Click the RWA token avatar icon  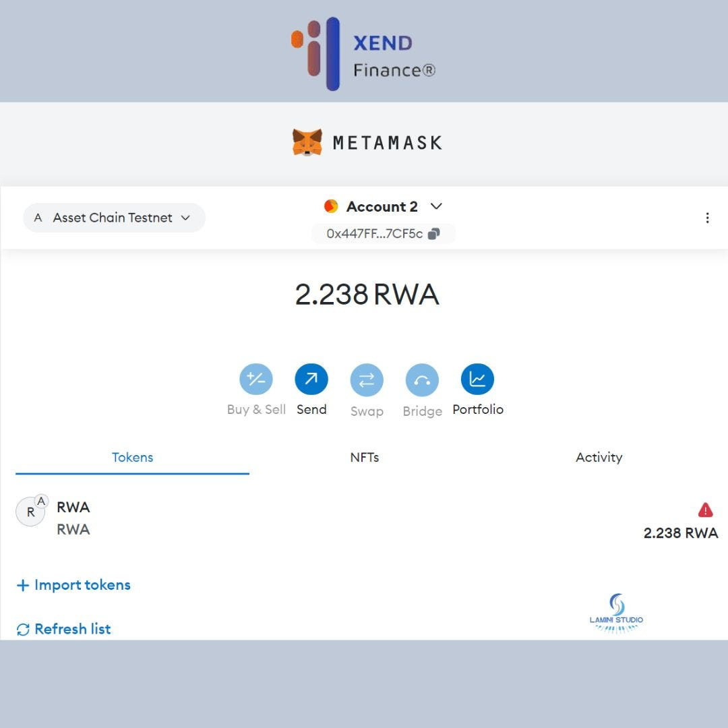click(30, 511)
